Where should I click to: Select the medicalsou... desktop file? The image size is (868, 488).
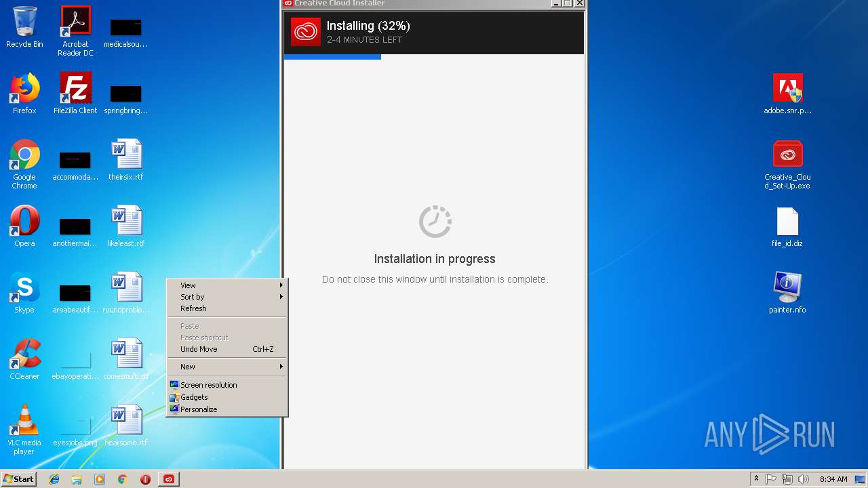[125, 32]
